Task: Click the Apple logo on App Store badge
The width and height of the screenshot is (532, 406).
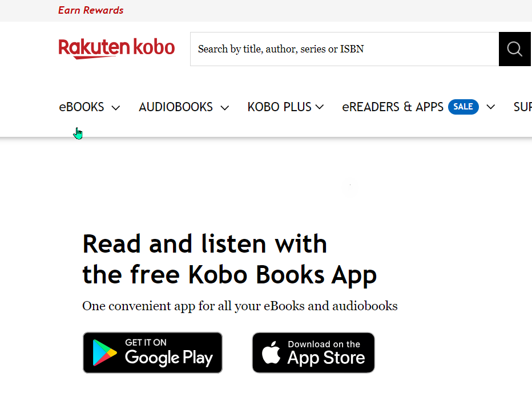Action: point(271,353)
